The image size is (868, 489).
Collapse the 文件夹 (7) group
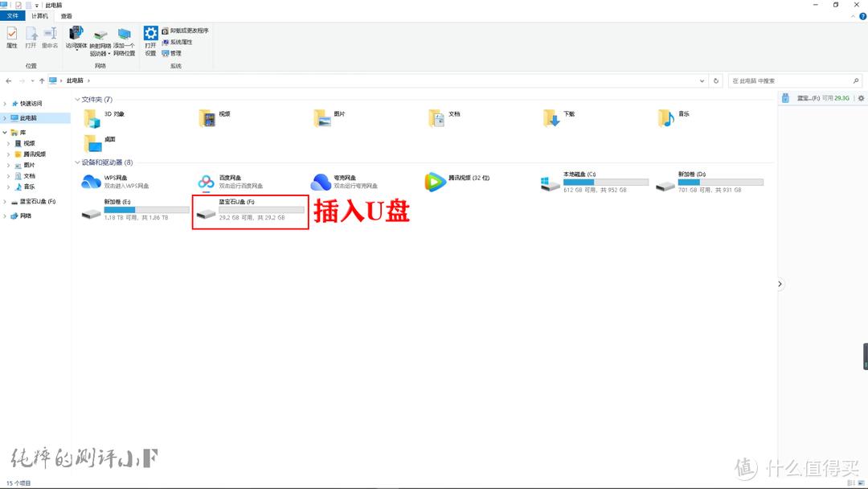point(77,100)
